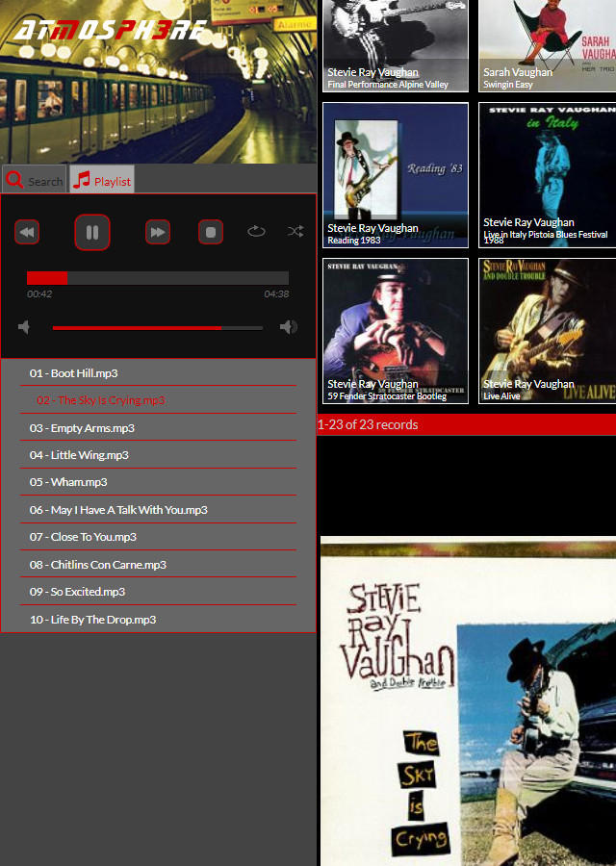The width and height of the screenshot is (616, 866).
Task: Switch to the Playlist tab
Action: [x=102, y=180]
